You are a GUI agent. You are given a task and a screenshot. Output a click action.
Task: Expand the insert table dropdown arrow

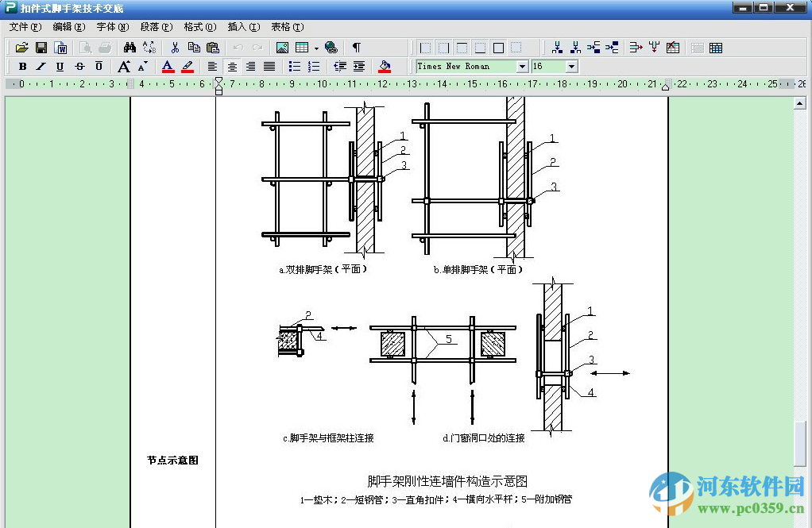[x=316, y=48]
